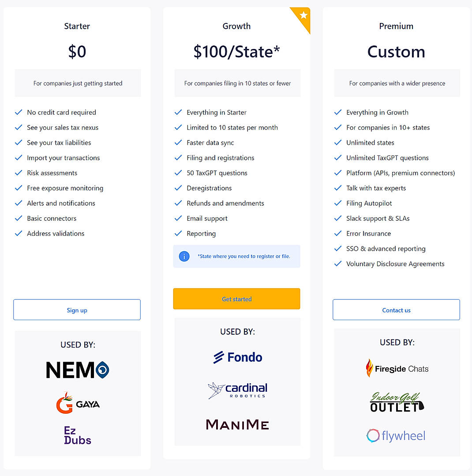Select the Ez Dubs logo

[77, 435]
